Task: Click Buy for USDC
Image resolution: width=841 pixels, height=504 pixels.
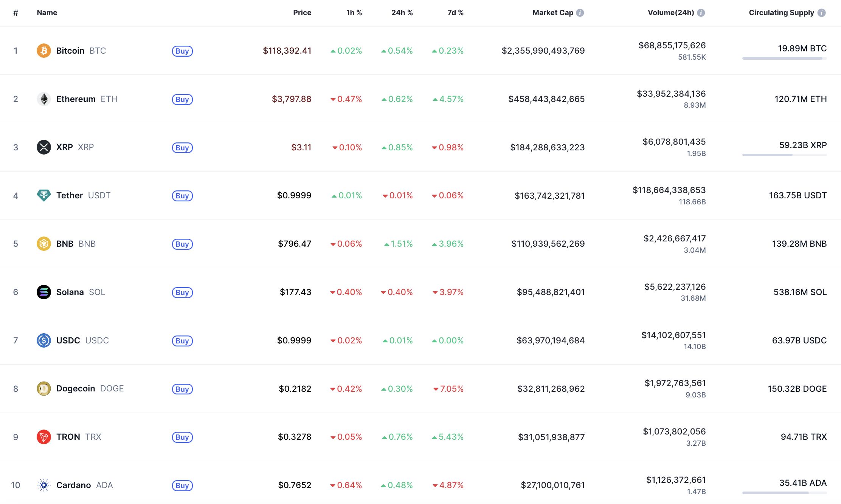Action: [182, 341]
